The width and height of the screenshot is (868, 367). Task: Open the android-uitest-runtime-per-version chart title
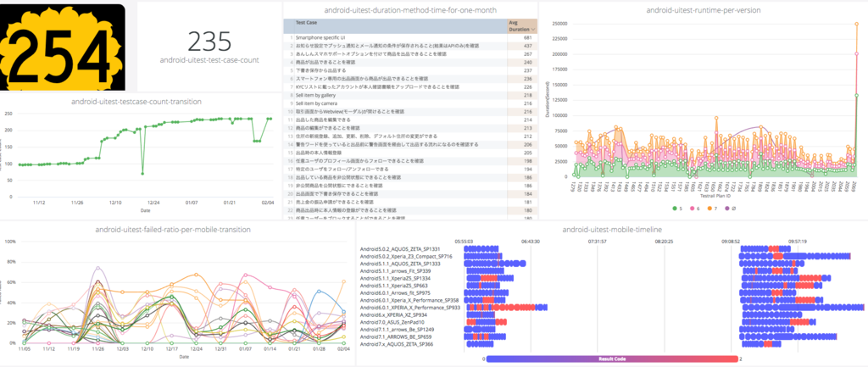(x=702, y=10)
